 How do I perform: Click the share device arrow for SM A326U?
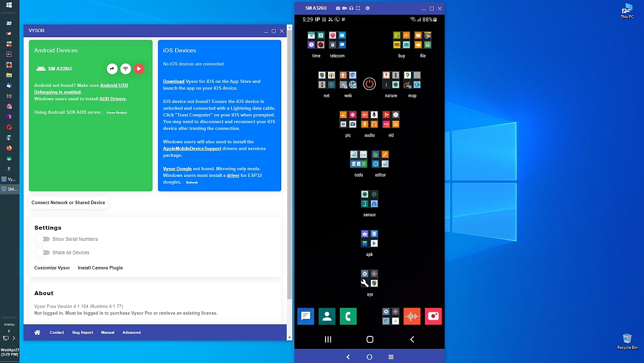[112, 69]
